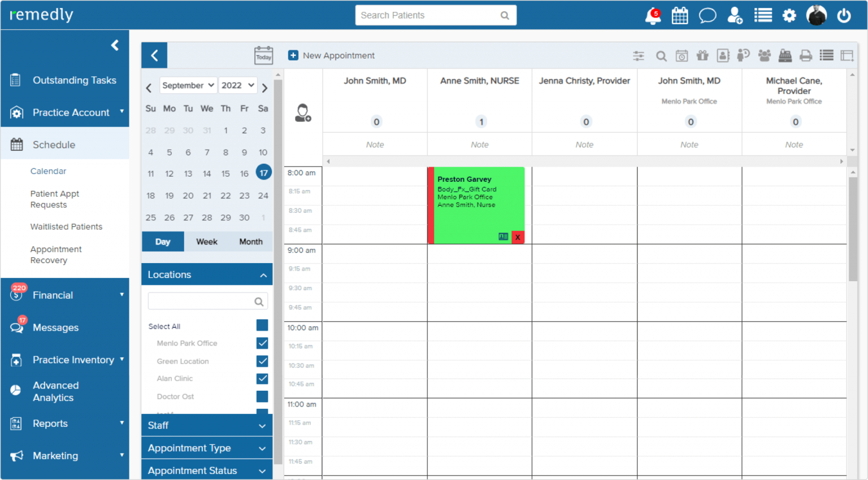Screen dimensions: 868x480
Task: Click the Today calendar icon
Action: pos(263,55)
